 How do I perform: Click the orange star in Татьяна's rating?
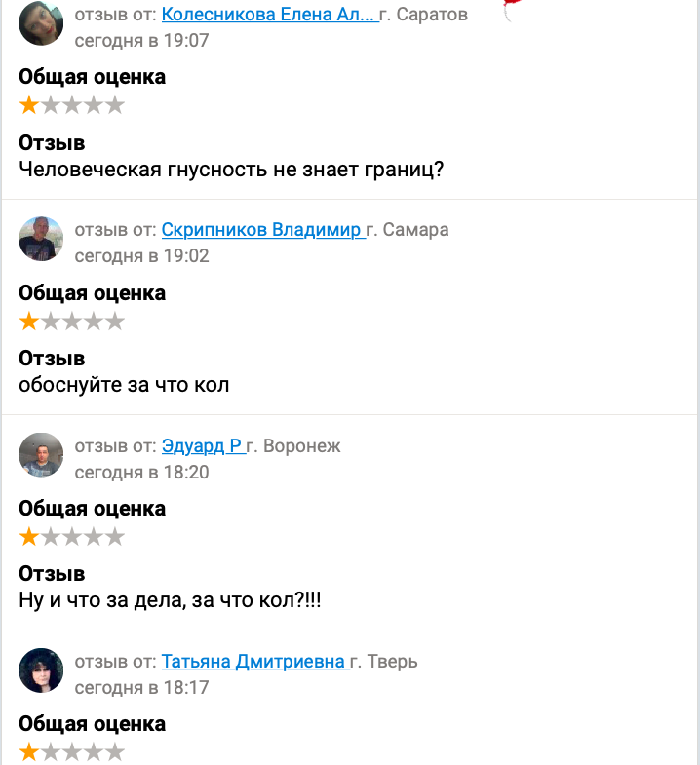tap(29, 752)
